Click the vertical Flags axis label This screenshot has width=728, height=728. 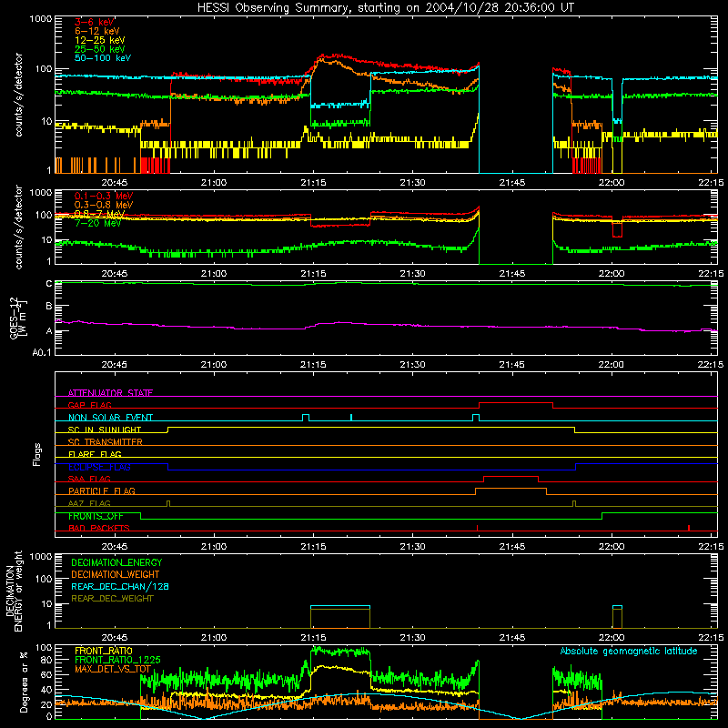click(x=36, y=454)
